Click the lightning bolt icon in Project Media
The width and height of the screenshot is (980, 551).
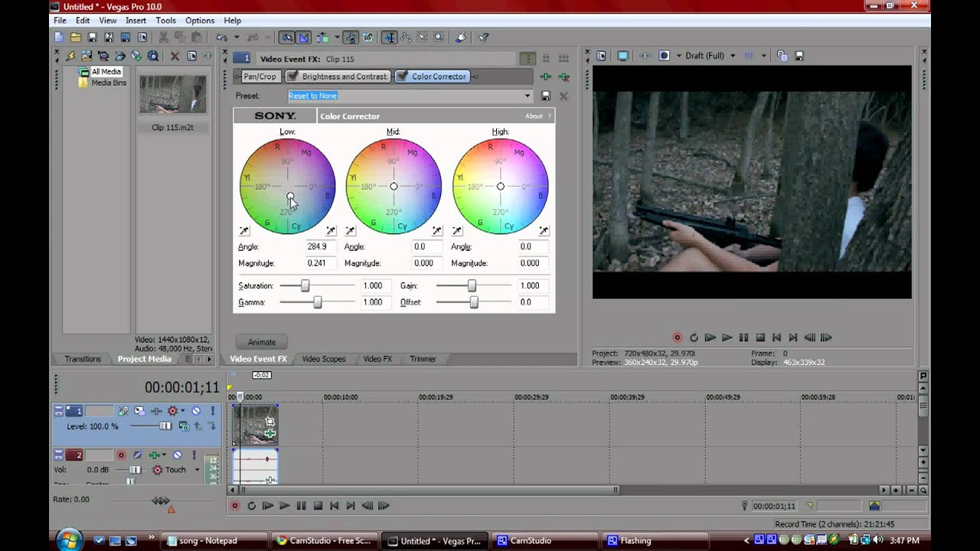point(70,56)
